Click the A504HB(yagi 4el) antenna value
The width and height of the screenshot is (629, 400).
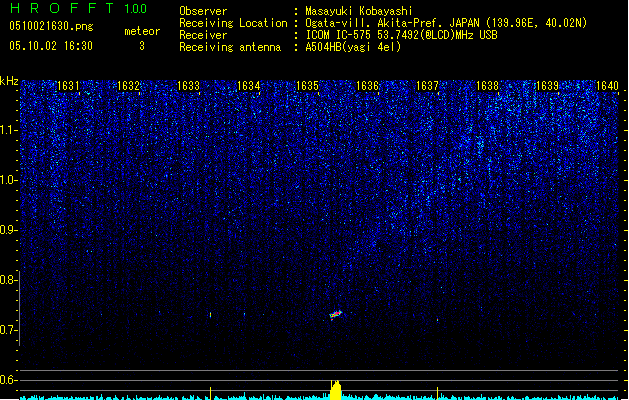coord(353,47)
